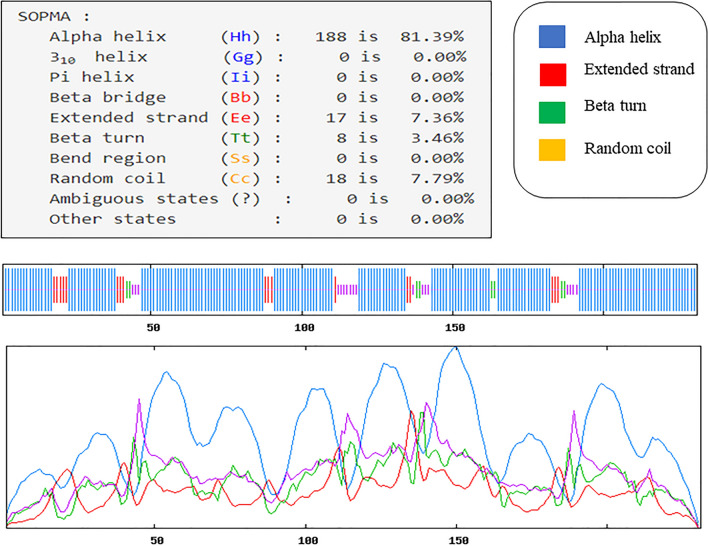Select the 'Alpha helix' legend label
The height and width of the screenshot is (546, 708).
coord(622,37)
